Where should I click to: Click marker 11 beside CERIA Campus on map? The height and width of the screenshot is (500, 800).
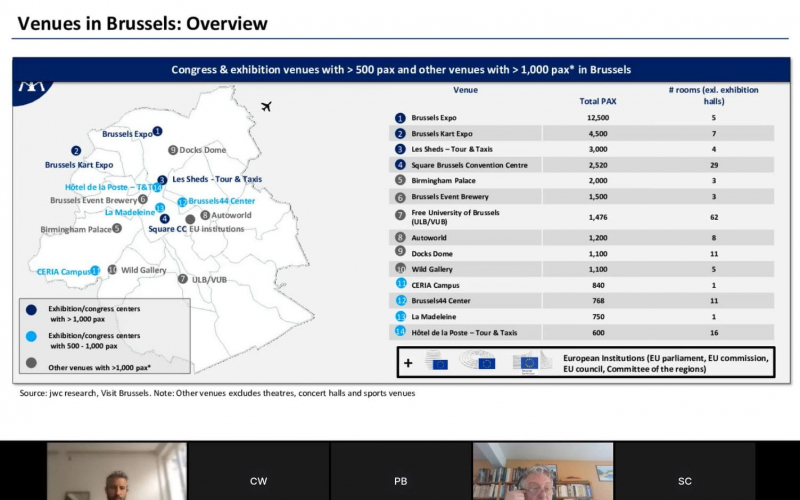click(x=95, y=270)
